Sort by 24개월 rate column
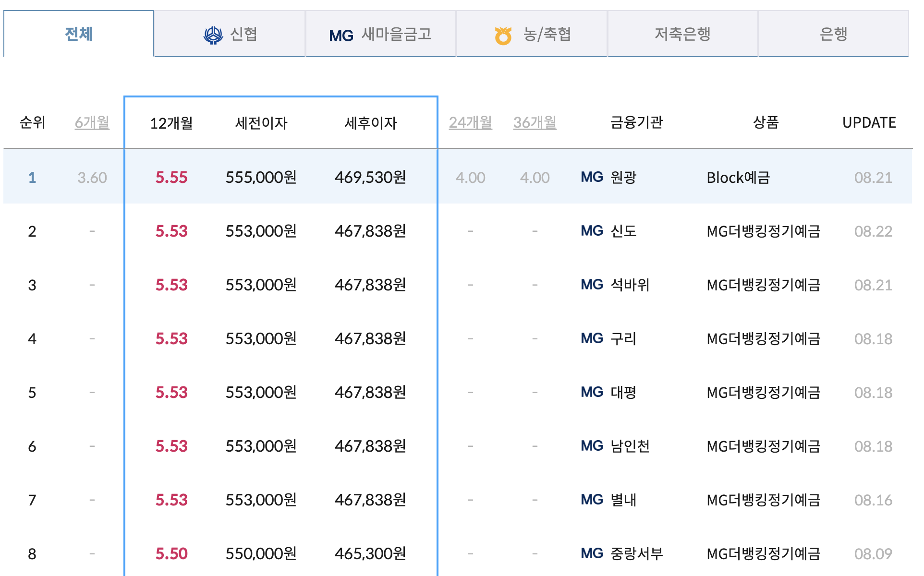924x576 pixels. pos(470,122)
